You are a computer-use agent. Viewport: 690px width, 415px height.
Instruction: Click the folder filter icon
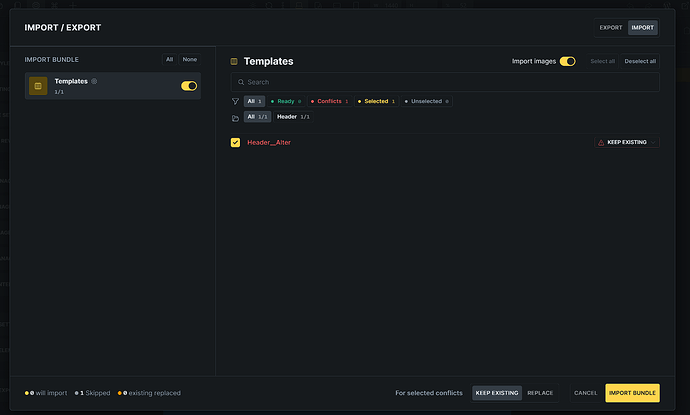point(235,118)
